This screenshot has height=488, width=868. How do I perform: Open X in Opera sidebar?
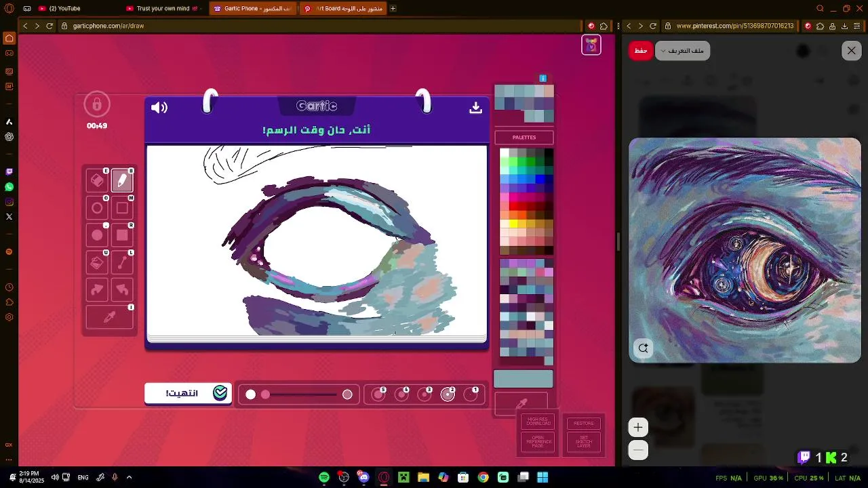point(9,217)
